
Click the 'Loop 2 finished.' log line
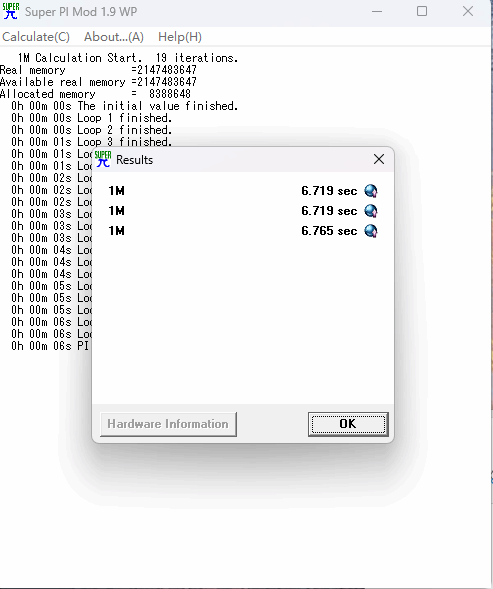tap(91, 130)
